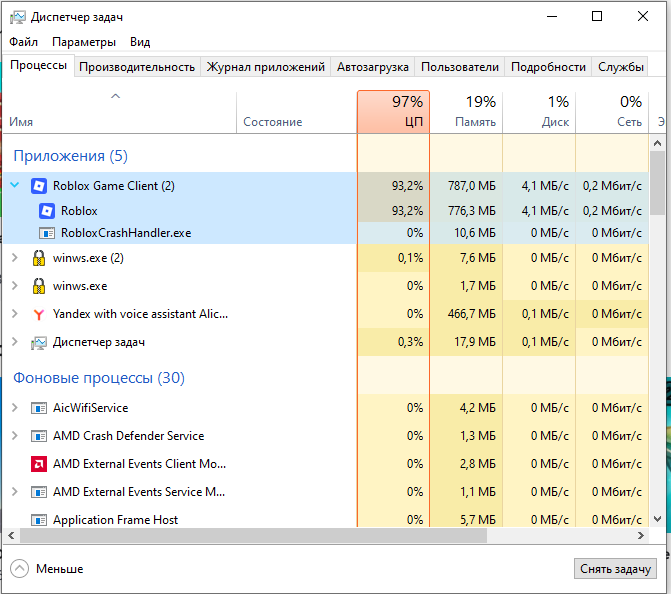Click the RobloxCrashHandler.exe icon
Screen dimensions: 671x594
tap(47, 233)
